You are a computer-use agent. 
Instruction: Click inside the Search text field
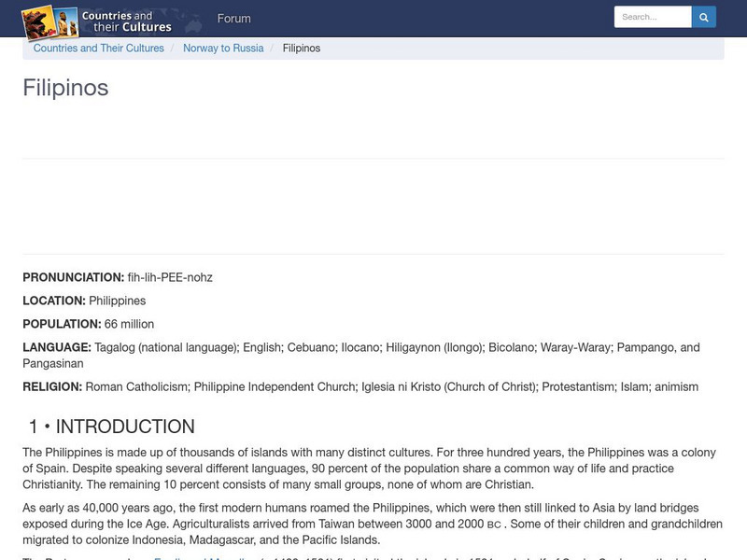click(x=652, y=16)
